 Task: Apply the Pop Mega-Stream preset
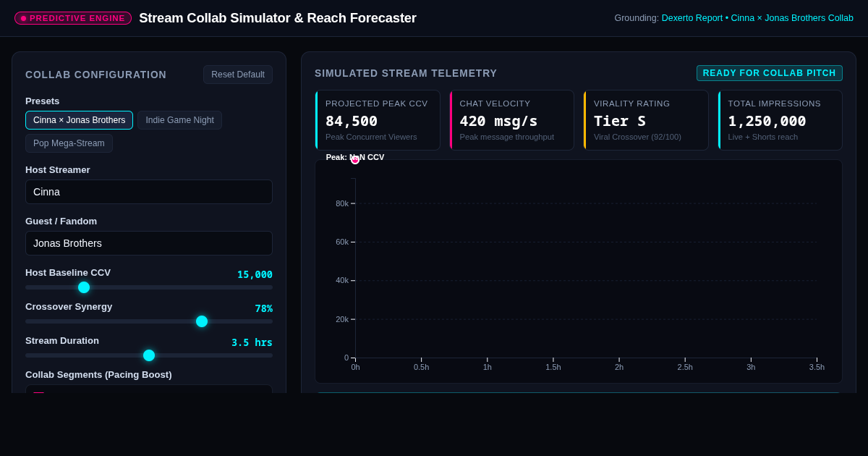pos(69,143)
